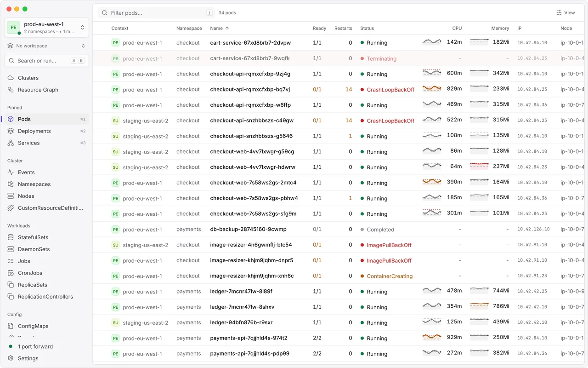Screen dimensions: 588x368
Task: Open the DaemonSets icon
Action: (11, 249)
